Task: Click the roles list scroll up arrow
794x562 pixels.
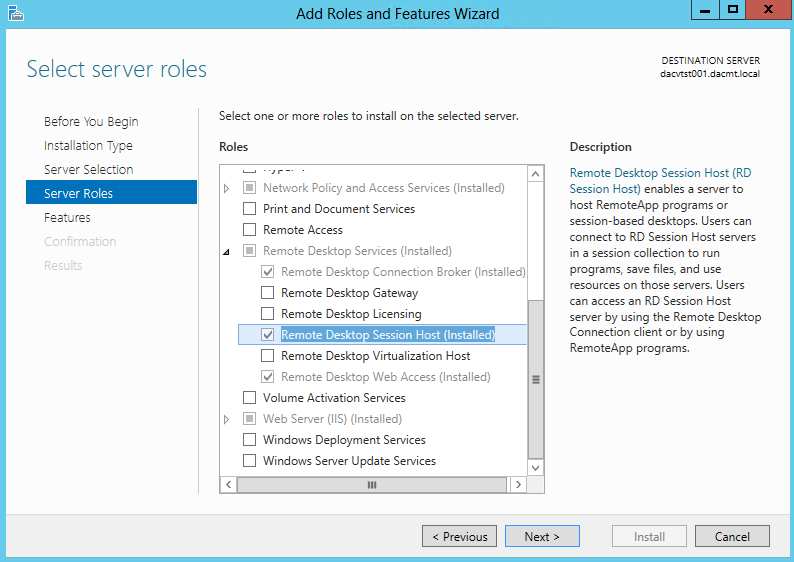Action: 536,174
